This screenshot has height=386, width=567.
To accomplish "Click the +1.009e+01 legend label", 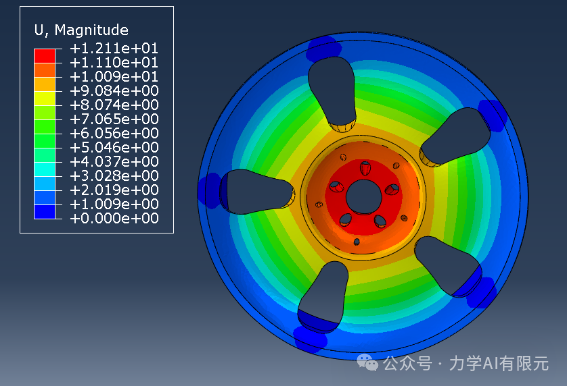I will point(114,77).
